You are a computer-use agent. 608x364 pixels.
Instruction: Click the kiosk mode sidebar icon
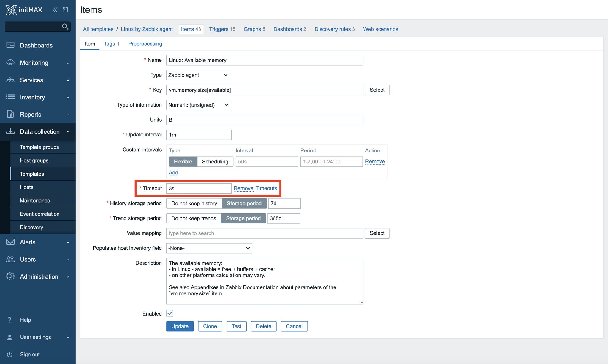coord(65,10)
